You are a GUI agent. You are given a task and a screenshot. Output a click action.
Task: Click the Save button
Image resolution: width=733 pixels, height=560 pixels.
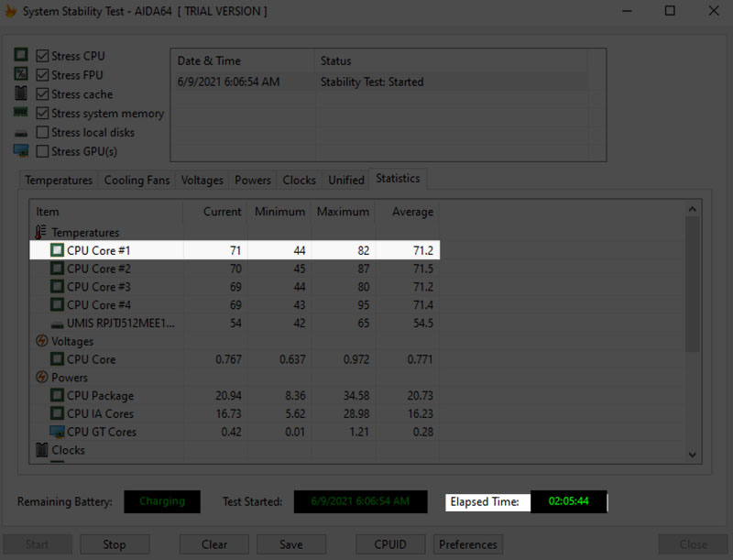coord(291,544)
